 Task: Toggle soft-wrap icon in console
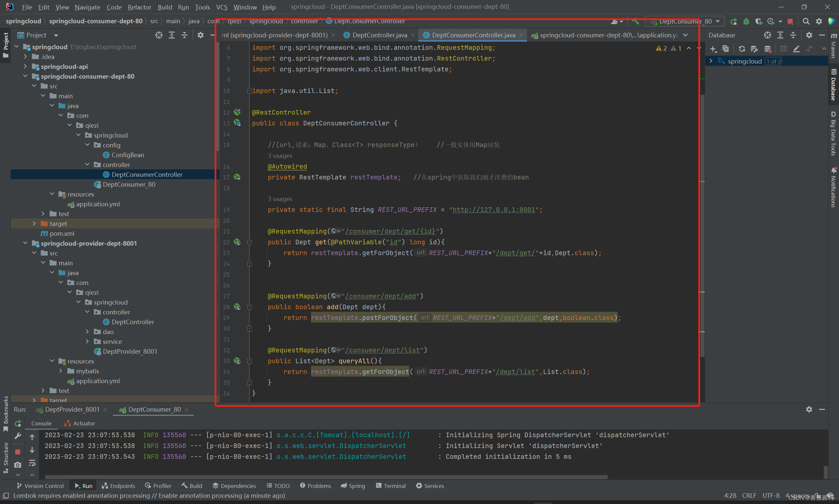tap(32, 463)
